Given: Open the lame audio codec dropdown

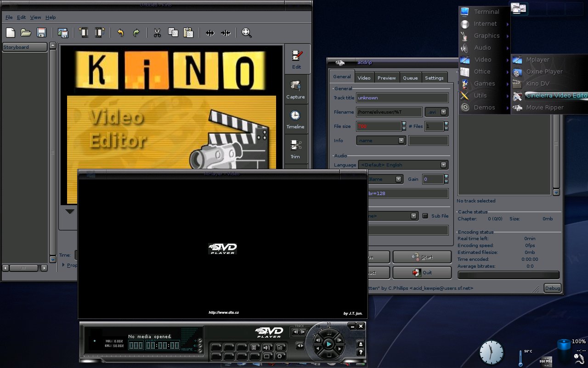Looking at the screenshot, I should [385, 179].
